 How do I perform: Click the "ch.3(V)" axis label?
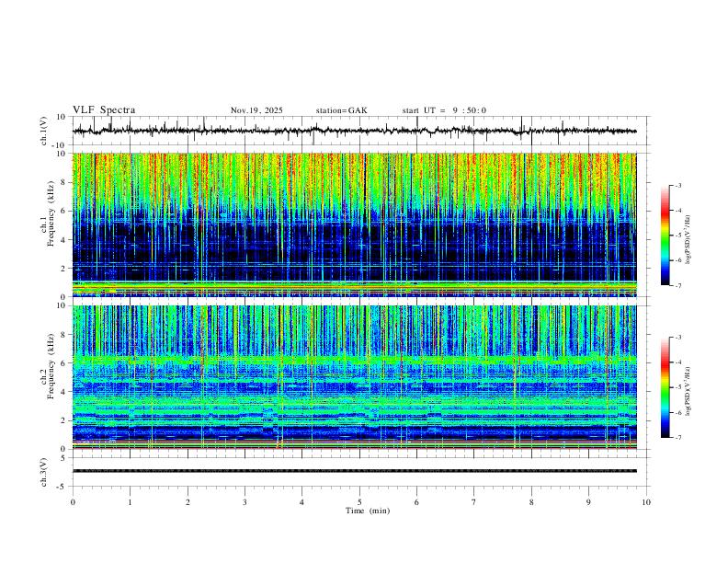(44, 472)
